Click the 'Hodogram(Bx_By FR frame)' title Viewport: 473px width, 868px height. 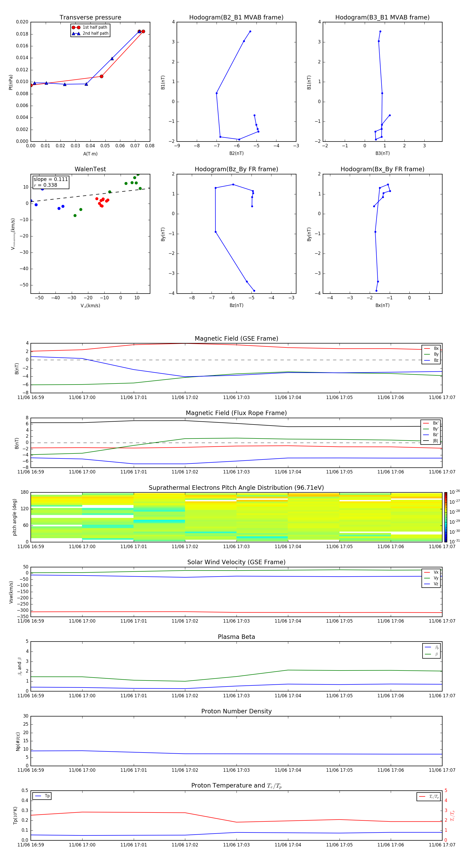(x=382, y=169)
